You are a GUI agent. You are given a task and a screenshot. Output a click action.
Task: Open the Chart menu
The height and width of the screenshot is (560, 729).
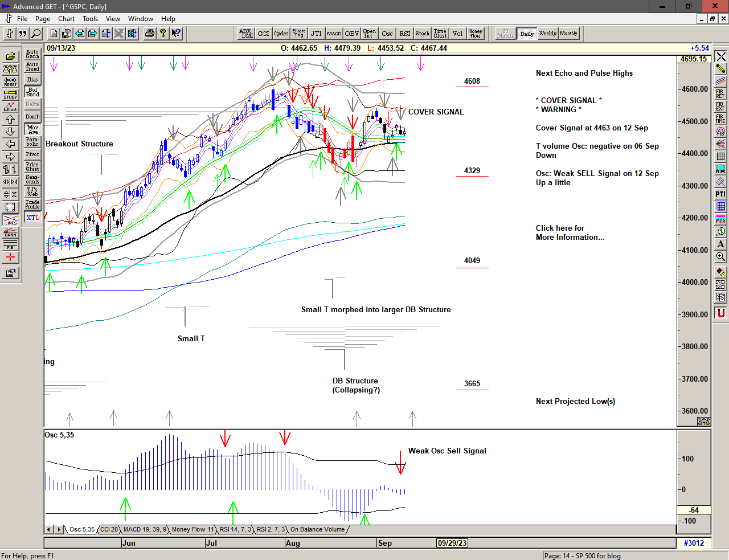click(66, 19)
